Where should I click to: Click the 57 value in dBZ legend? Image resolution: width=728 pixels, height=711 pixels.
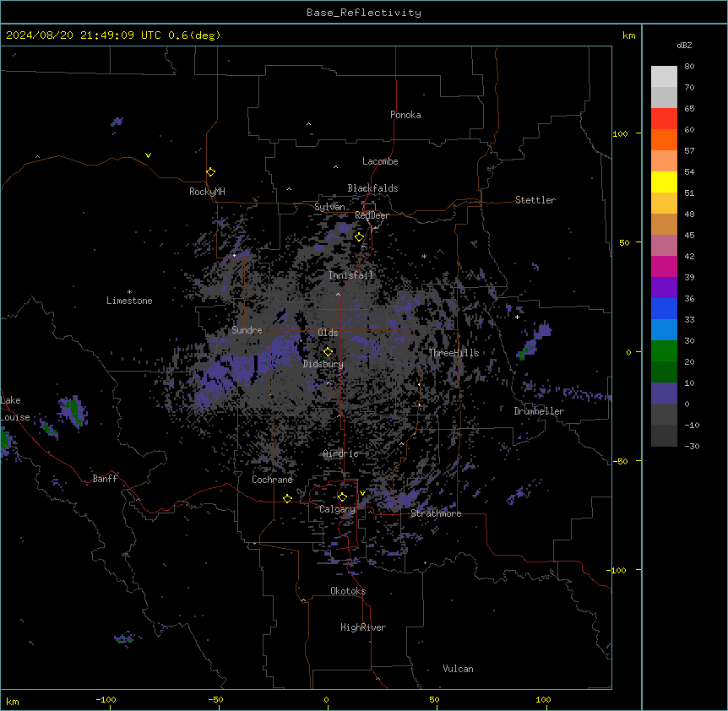pos(689,151)
